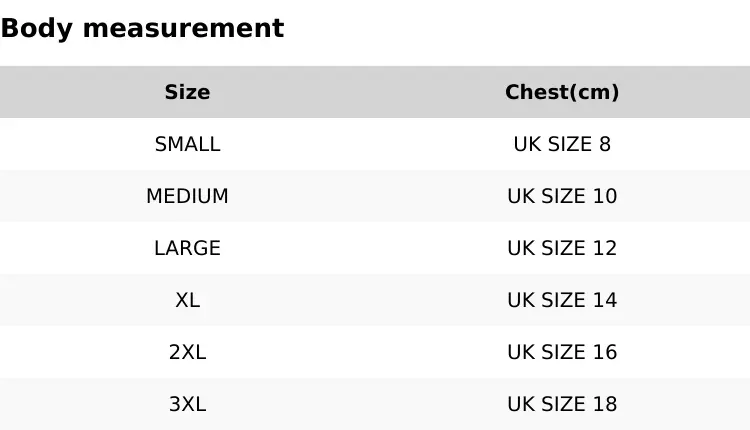Select the 3XL size cell
Image resolution: width=750 pixels, height=430 pixels.
click(x=187, y=404)
